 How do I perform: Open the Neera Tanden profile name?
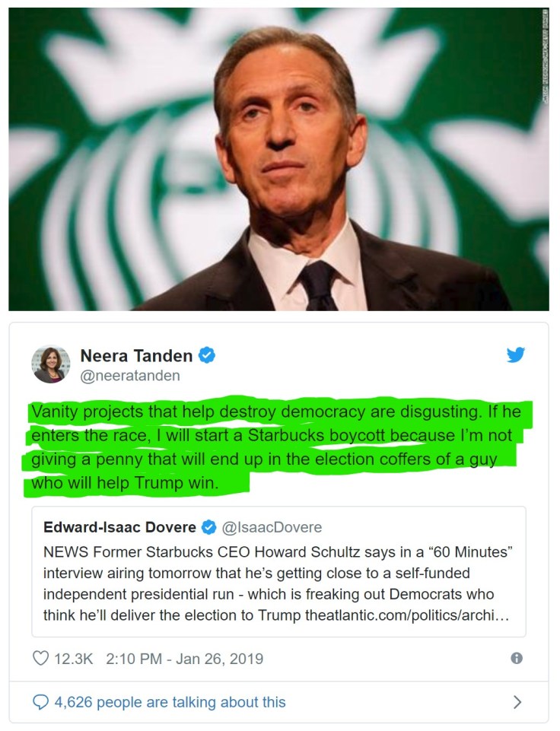[136, 356]
